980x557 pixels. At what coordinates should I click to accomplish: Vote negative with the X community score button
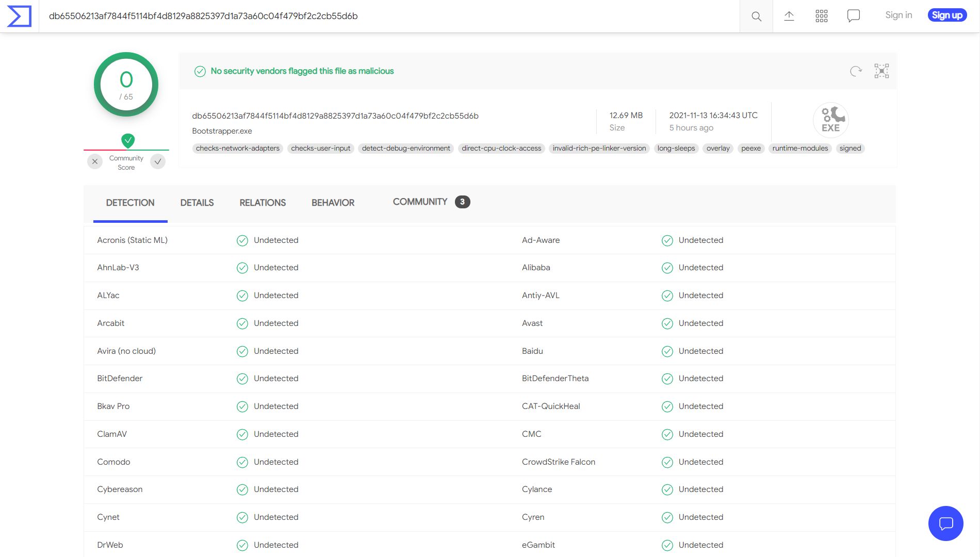95,161
